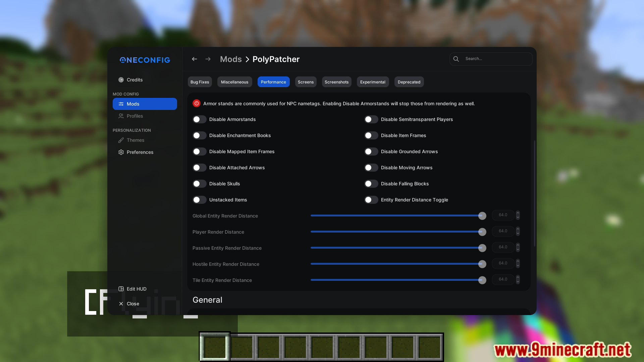Open the Experimental tab
Viewport: 644px width, 362px height.
[x=373, y=82]
